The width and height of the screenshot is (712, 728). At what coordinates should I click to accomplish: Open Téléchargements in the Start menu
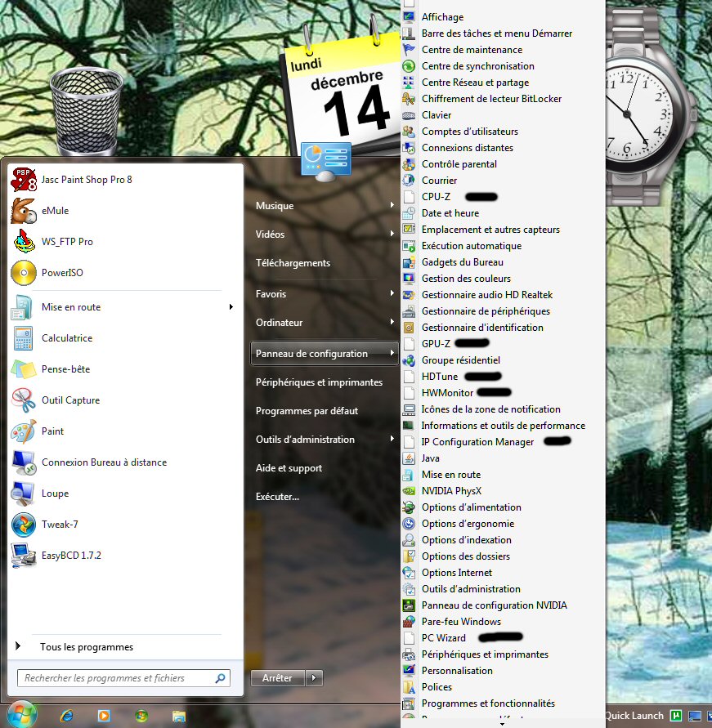[x=293, y=263]
